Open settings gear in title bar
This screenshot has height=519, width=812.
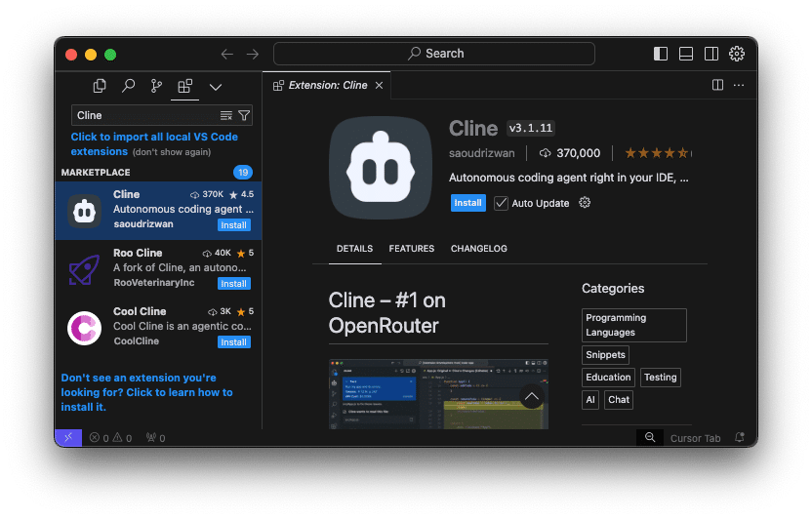(x=737, y=54)
